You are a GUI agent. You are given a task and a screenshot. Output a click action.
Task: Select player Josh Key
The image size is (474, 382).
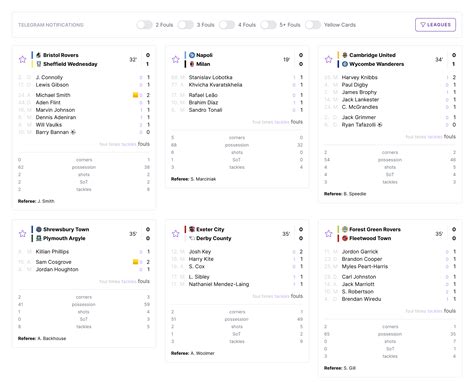pos(200,252)
